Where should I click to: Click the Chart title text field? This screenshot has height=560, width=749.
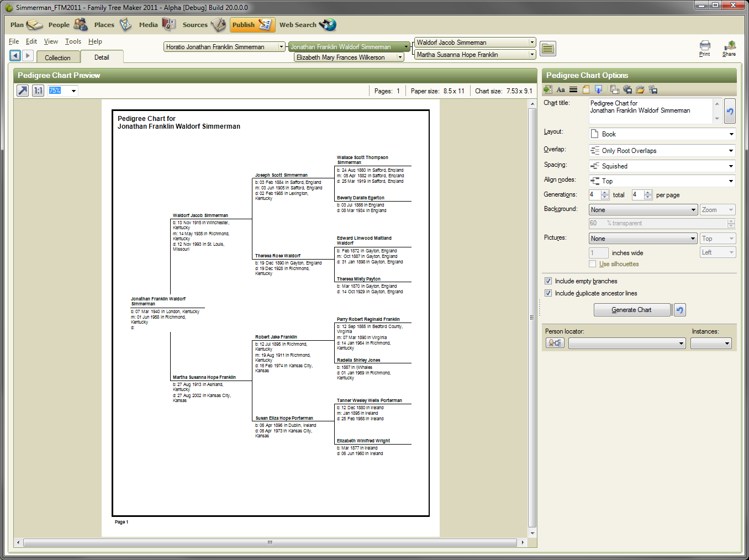pyautogui.click(x=651, y=111)
